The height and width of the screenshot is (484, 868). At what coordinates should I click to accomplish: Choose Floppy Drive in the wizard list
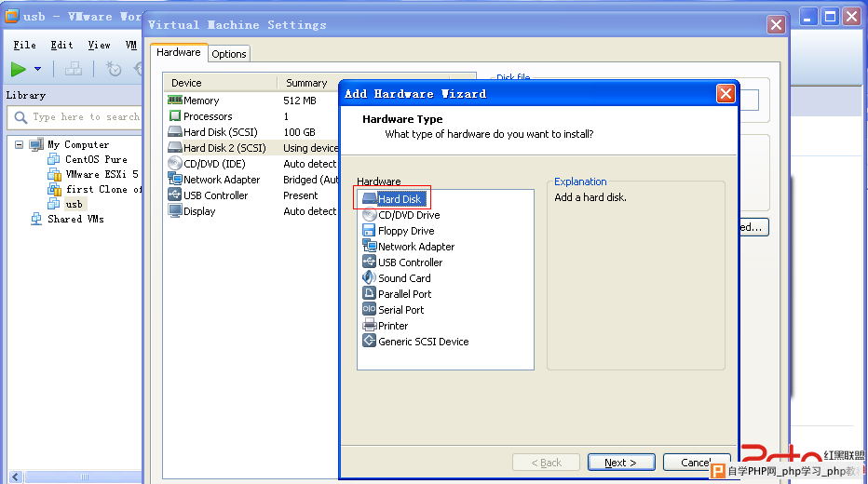point(398,231)
